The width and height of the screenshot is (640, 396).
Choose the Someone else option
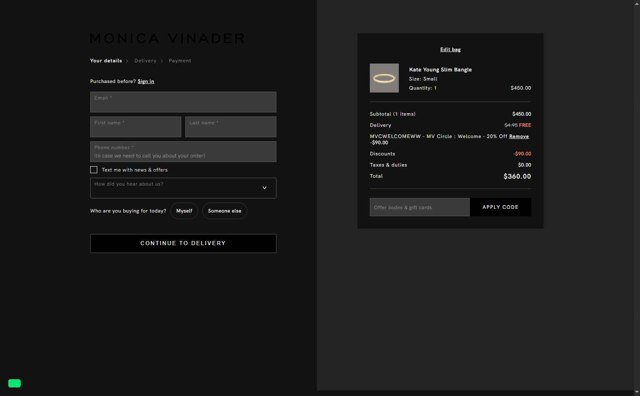coord(224,211)
